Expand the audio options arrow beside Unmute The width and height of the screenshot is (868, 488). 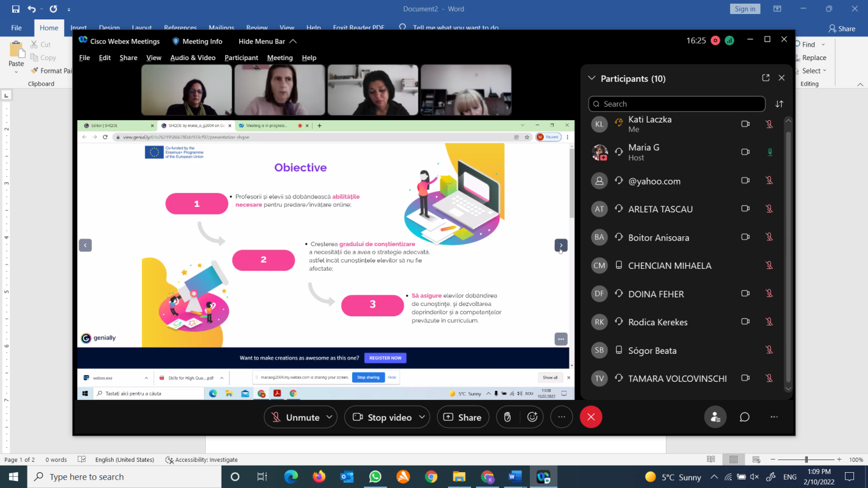coord(330,417)
